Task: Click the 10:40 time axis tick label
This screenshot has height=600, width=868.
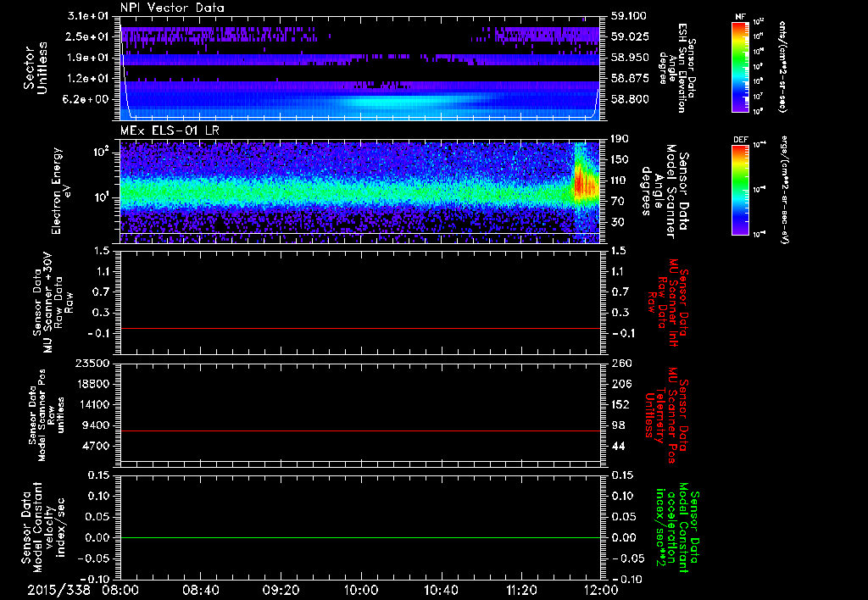Action: (441, 590)
